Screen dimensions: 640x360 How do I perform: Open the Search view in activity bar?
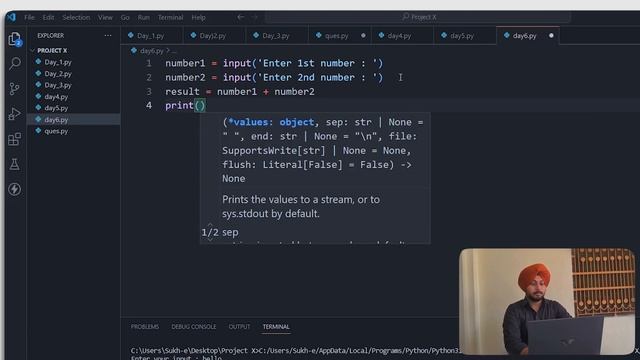coord(15,64)
